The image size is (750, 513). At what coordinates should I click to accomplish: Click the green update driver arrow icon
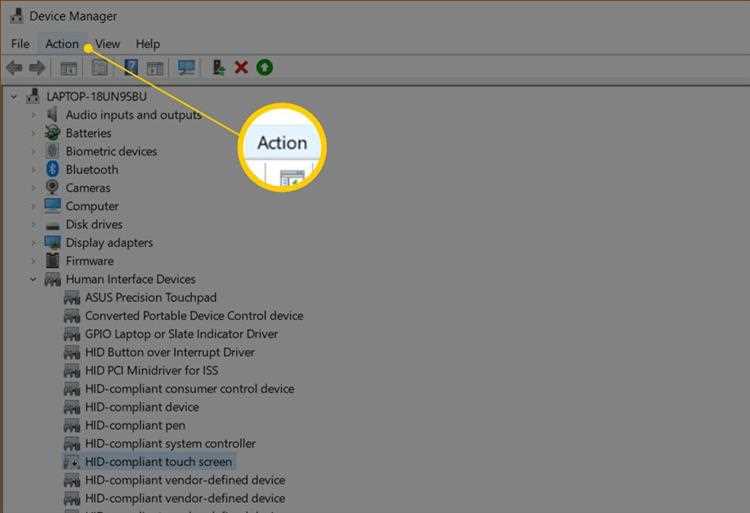coord(264,68)
